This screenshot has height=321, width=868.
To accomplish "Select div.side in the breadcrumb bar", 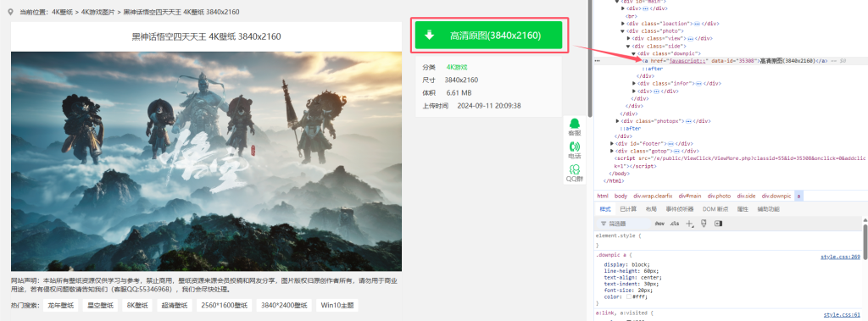I will [x=746, y=196].
